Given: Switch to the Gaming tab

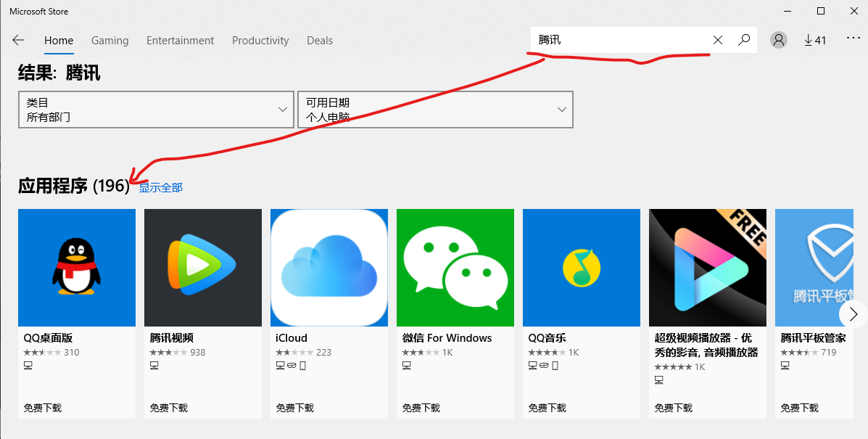Looking at the screenshot, I should [109, 41].
